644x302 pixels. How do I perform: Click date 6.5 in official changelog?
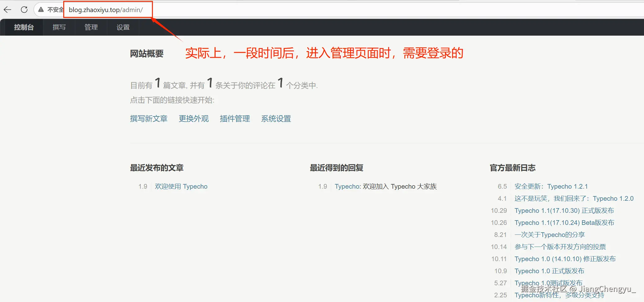502,186
